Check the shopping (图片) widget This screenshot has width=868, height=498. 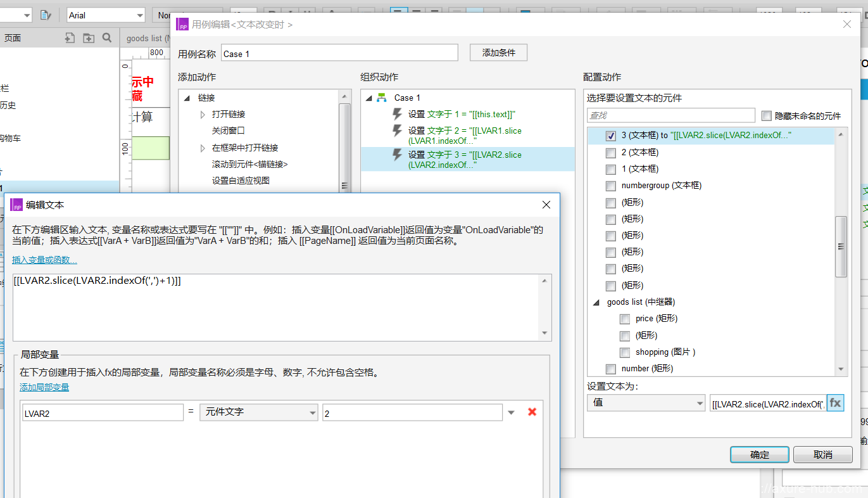625,352
